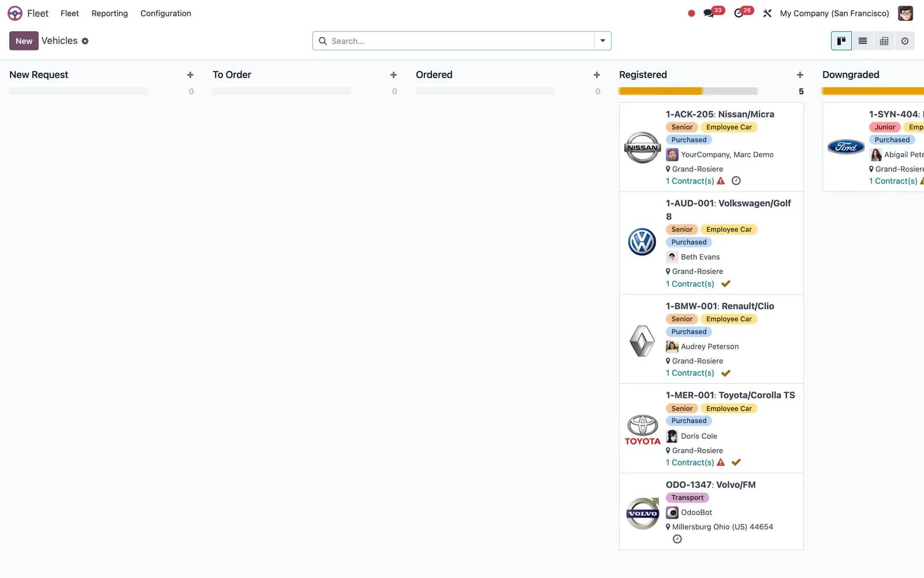
Task: Open the Nissan logo thumbnail card
Action: pos(642,147)
